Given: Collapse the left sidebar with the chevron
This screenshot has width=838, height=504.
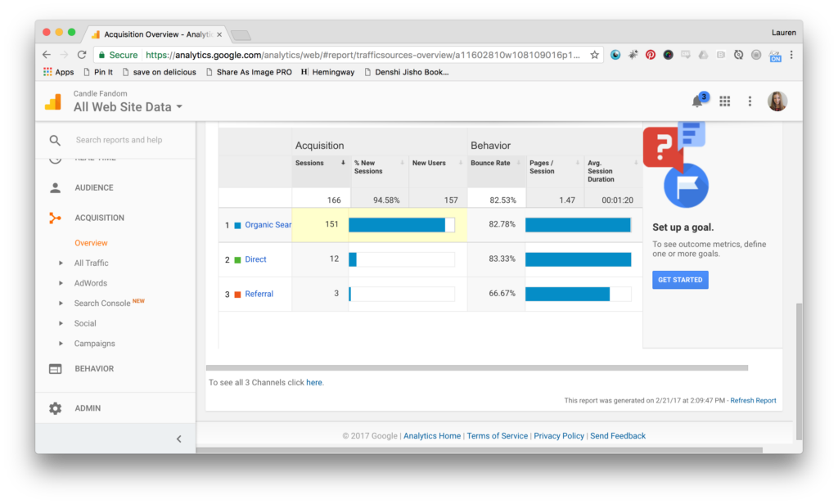Looking at the screenshot, I should 179,439.
